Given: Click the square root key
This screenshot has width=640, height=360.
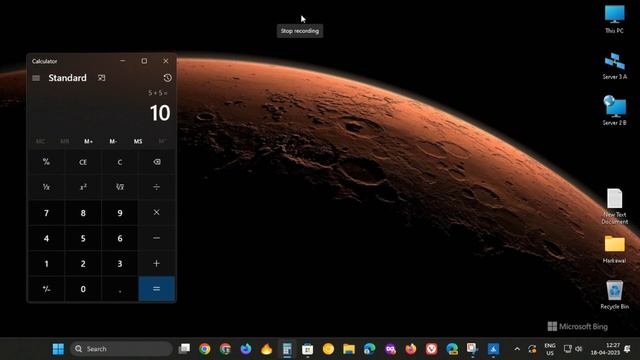Looking at the screenshot, I should click(x=120, y=187).
